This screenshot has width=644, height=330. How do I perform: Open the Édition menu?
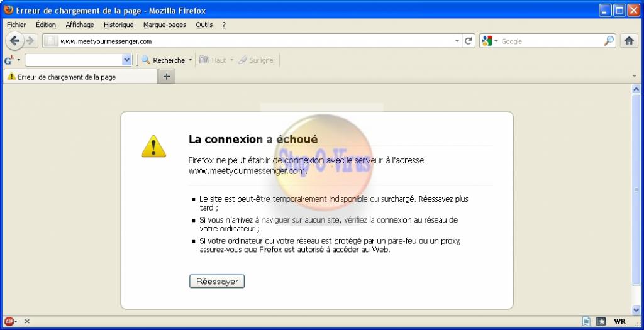(45, 25)
